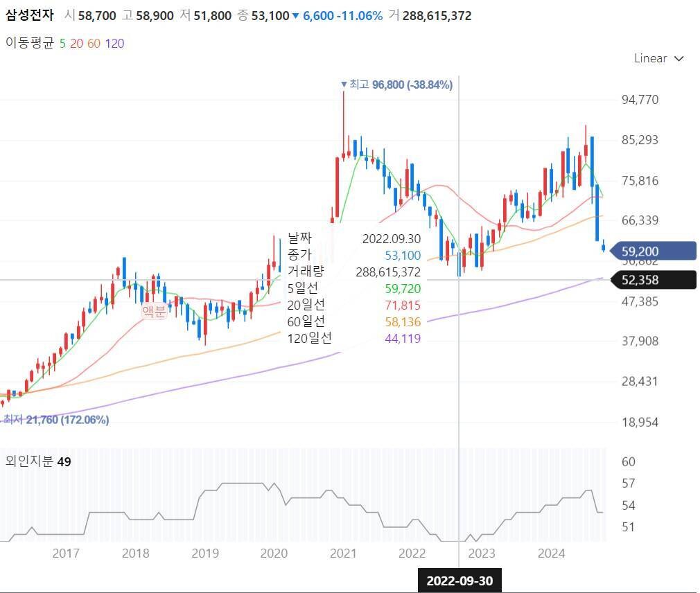Select year 2024 on the time axis

point(552,553)
